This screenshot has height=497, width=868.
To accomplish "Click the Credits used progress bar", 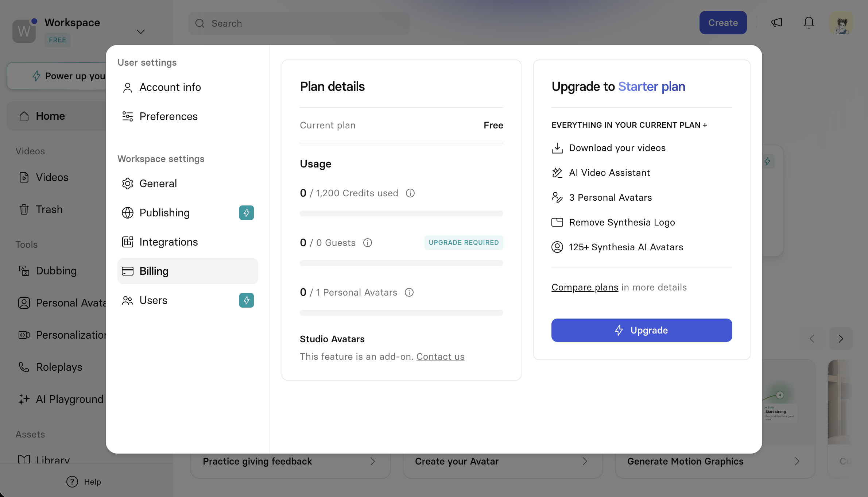I will 402,213.
